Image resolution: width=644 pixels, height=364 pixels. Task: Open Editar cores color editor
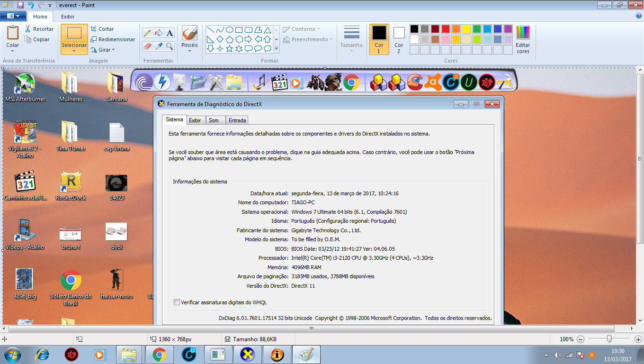pyautogui.click(x=523, y=39)
